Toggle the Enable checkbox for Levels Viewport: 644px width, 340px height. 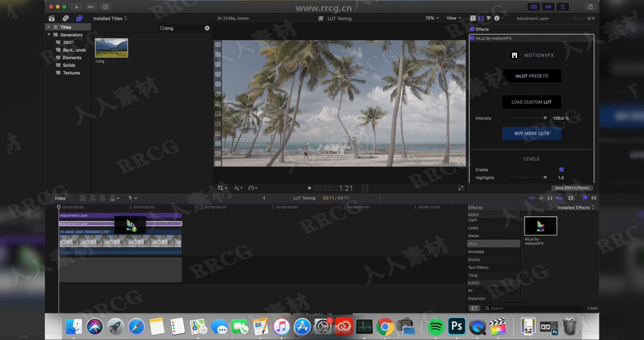[x=561, y=169]
